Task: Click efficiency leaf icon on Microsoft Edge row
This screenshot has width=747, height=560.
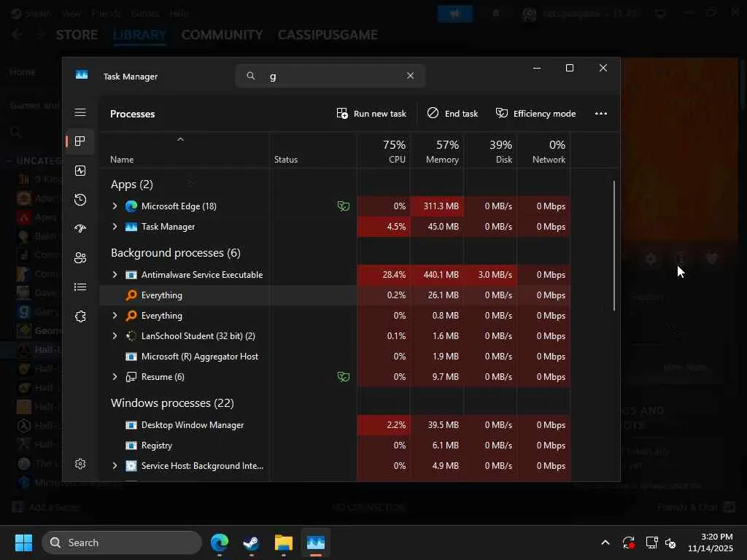Action: point(344,206)
